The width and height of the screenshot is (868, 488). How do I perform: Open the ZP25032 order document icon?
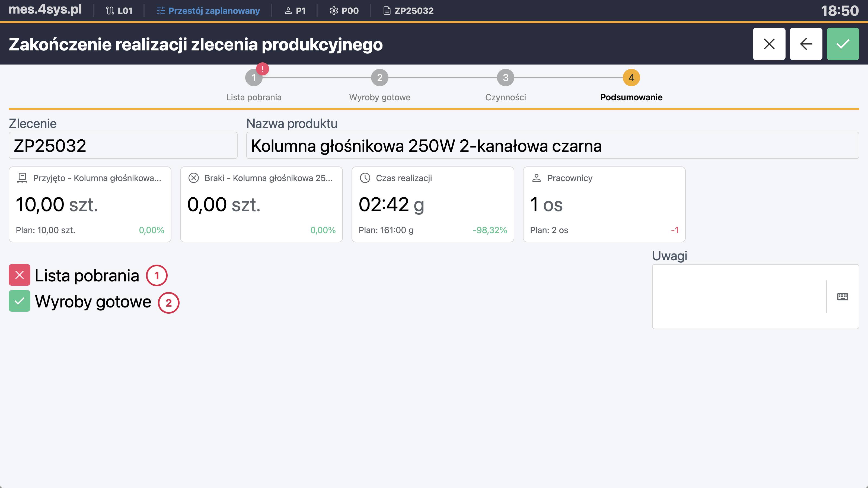click(x=387, y=11)
